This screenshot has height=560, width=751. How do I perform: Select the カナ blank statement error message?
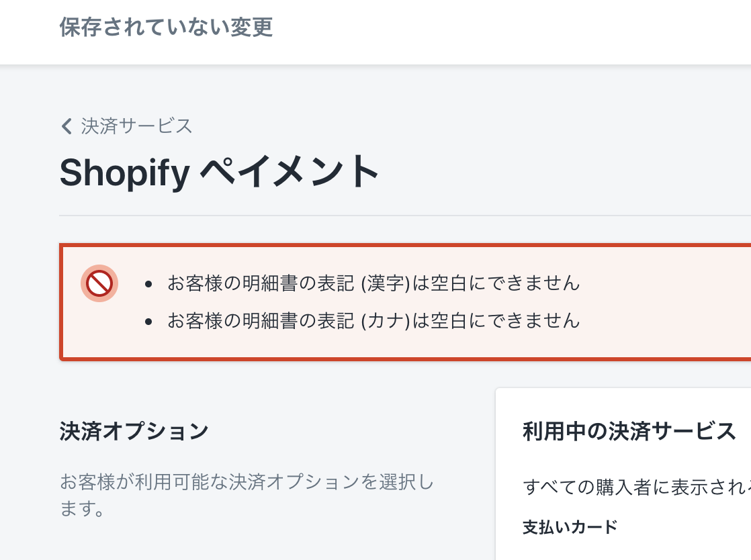coord(373,321)
